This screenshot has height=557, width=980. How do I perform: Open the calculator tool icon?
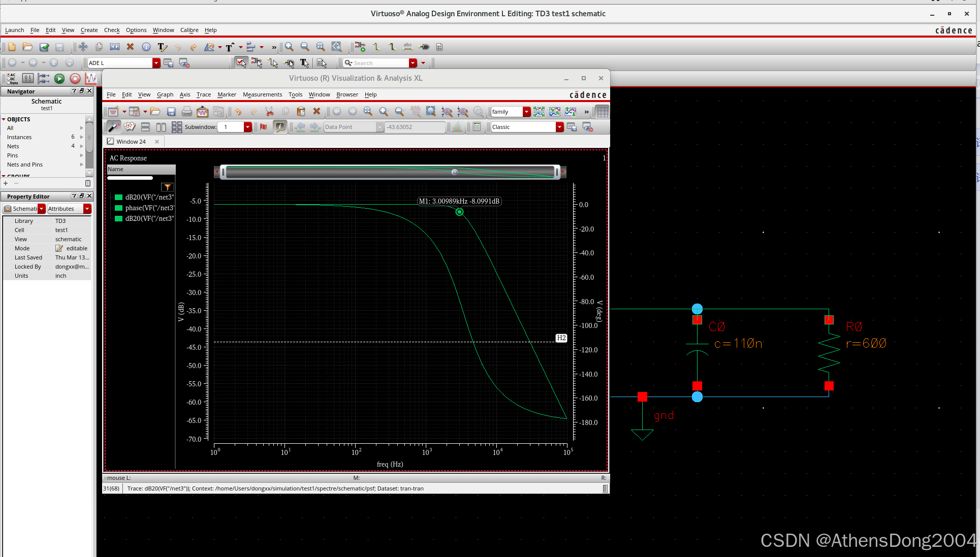click(x=477, y=127)
